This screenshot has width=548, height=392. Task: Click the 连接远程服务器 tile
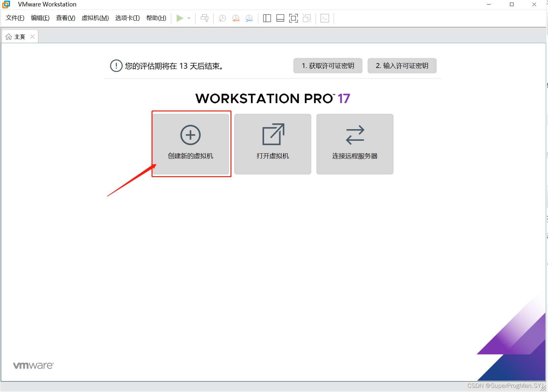355,144
